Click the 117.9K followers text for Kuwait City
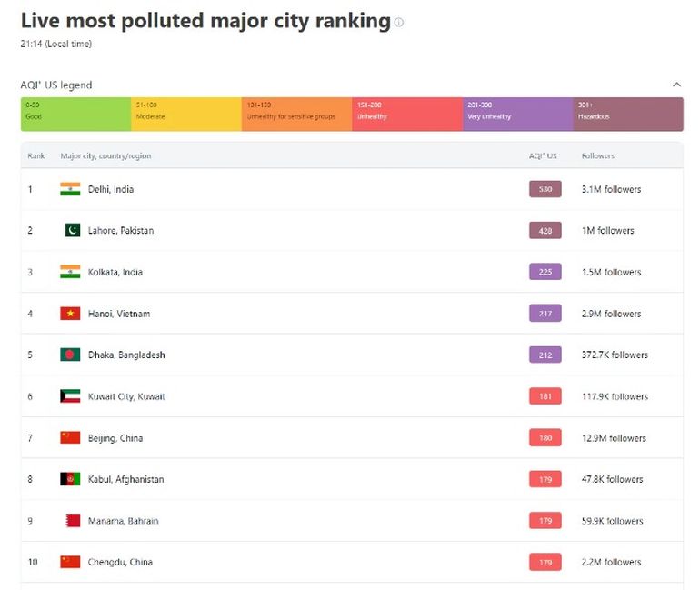700x590 pixels. (x=615, y=396)
